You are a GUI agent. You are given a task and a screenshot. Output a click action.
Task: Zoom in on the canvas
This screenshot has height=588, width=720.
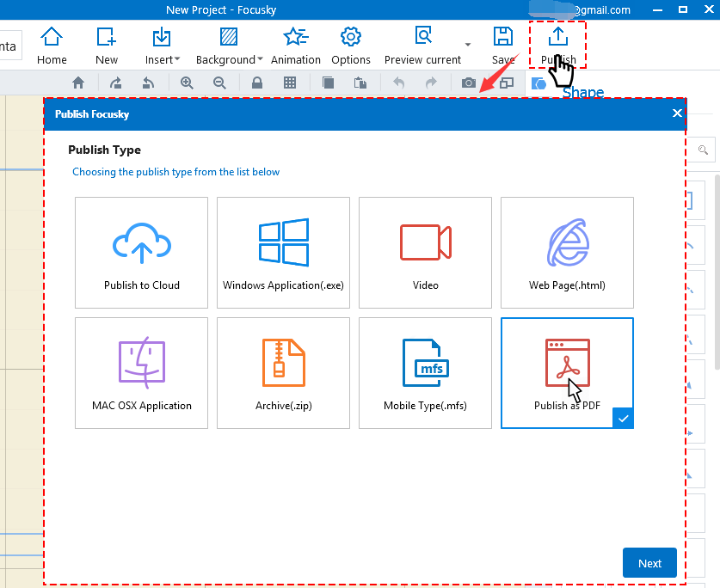pyautogui.click(x=187, y=83)
